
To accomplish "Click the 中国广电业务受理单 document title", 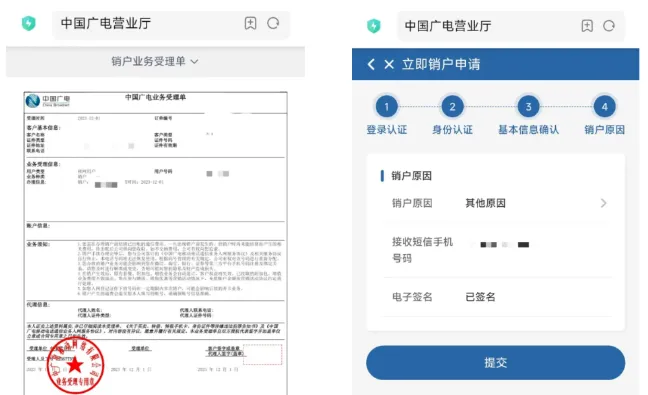I will 155,97.
